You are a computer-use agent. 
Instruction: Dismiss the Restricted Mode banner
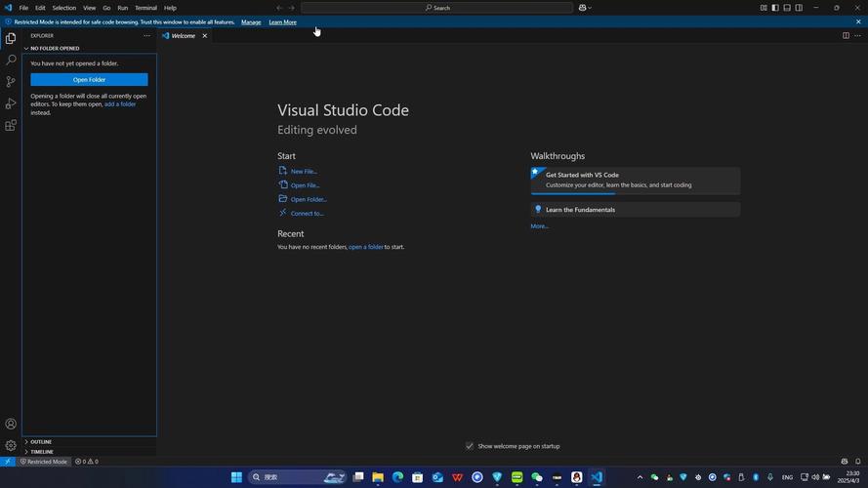tap(858, 22)
